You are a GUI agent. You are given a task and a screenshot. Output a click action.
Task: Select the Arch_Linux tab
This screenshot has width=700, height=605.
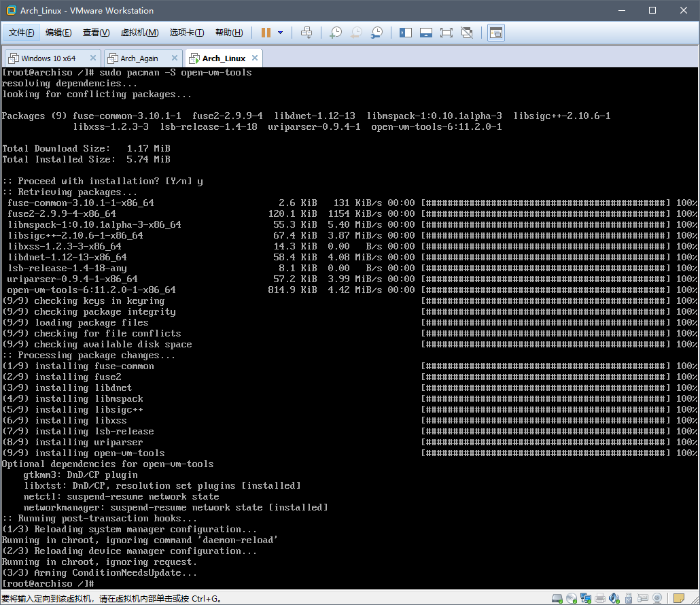click(x=224, y=58)
